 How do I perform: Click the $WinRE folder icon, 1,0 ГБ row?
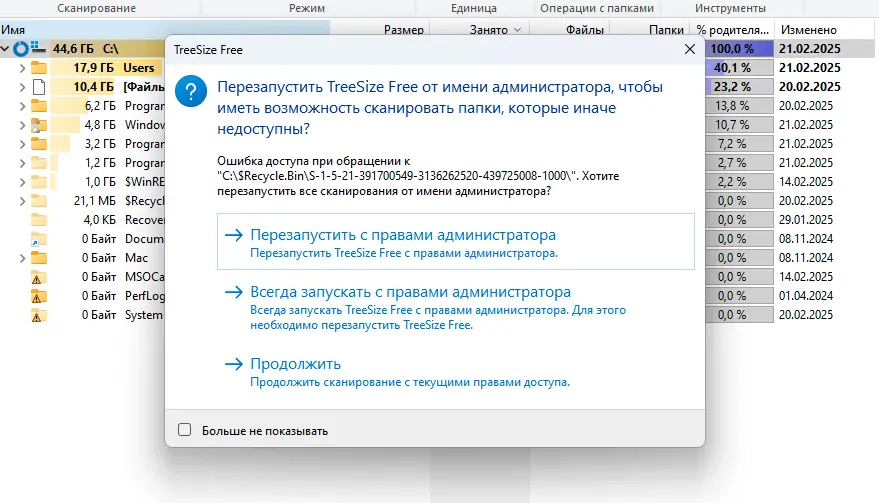(39, 182)
